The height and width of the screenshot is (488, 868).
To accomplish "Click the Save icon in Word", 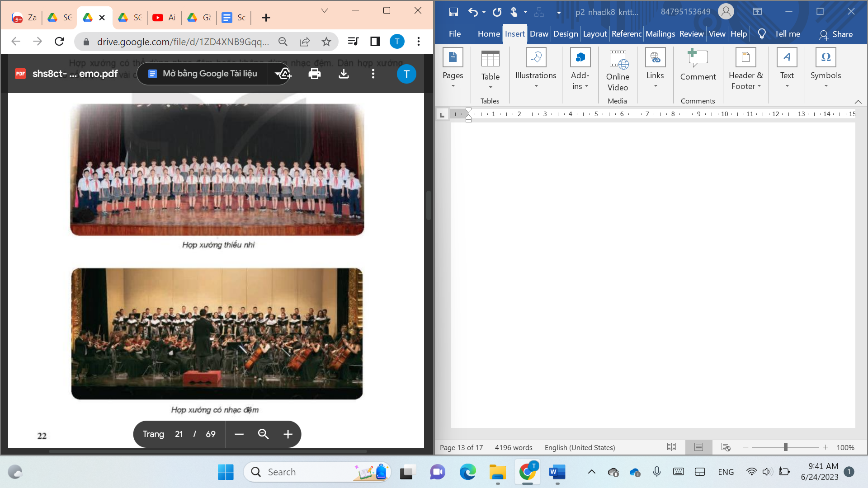I will click(453, 12).
